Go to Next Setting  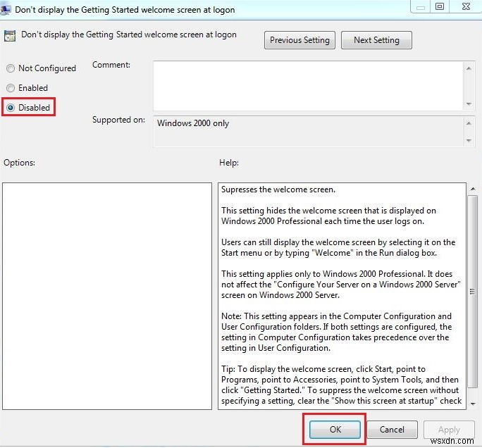pyautogui.click(x=376, y=40)
